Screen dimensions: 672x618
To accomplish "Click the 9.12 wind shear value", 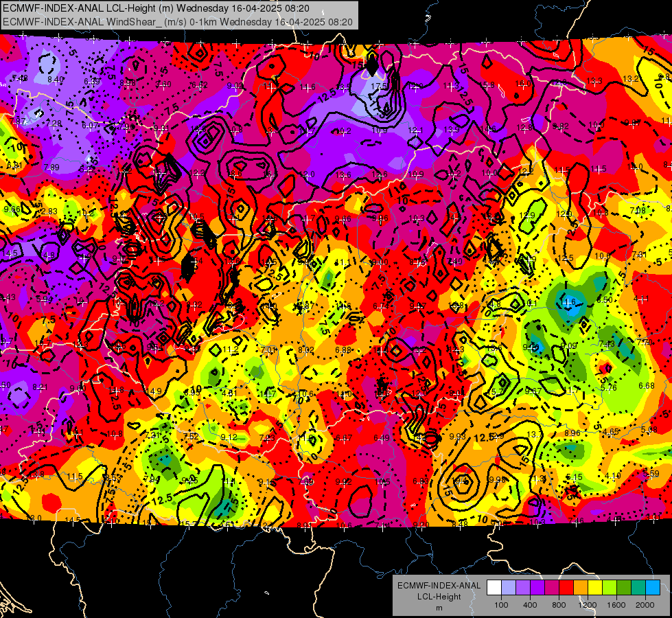I will click(x=229, y=437).
